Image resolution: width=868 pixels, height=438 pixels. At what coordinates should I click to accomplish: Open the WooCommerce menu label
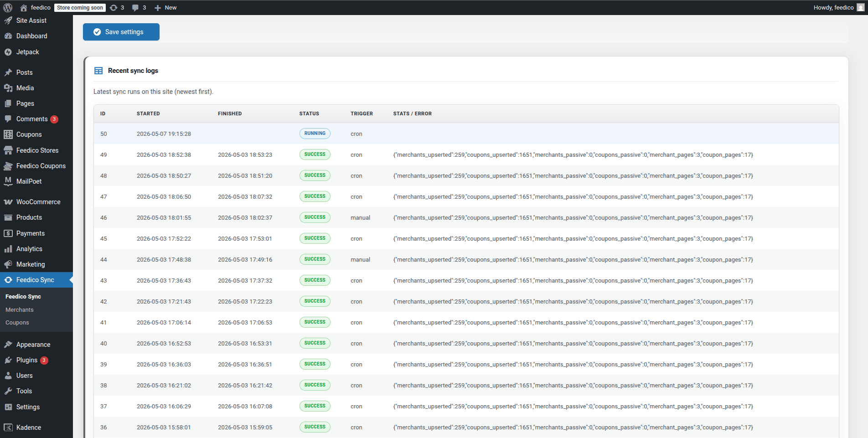[38, 202]
